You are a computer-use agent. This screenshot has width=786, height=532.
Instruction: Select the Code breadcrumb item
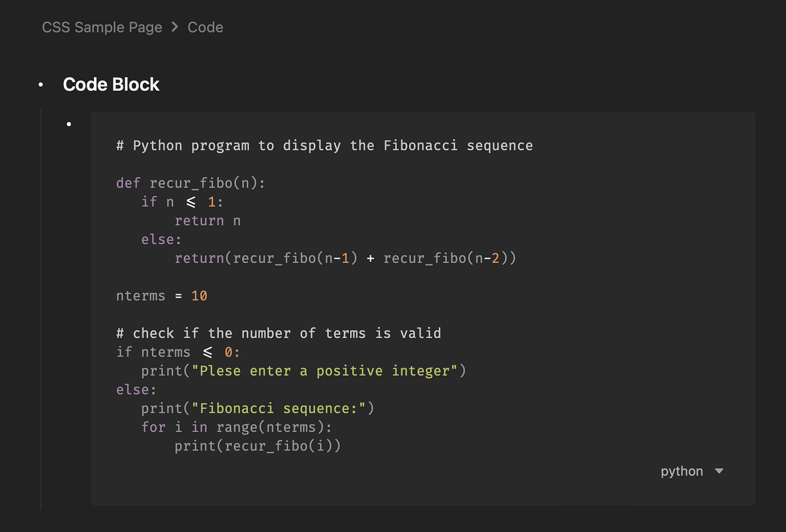pyautogui.click(x=205, y=28)
